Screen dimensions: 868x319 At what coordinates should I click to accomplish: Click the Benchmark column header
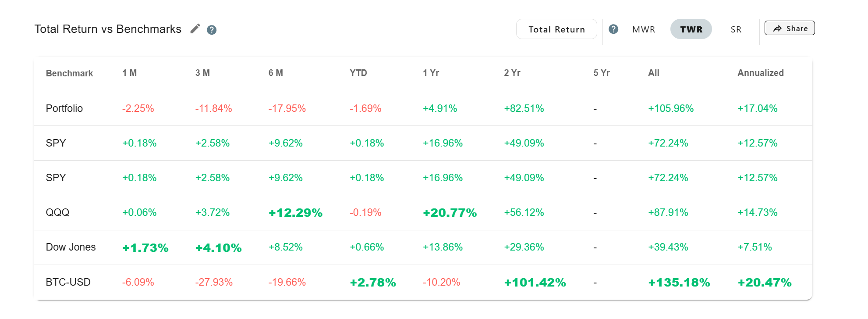(x=69, y=73)
